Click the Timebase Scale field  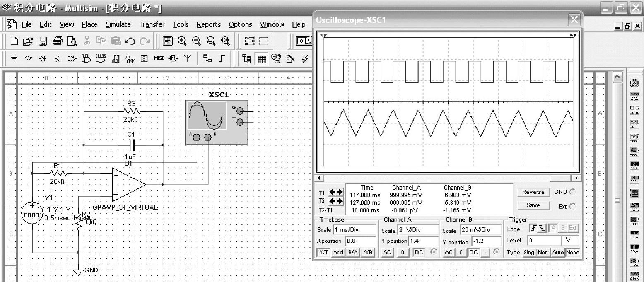pyautogui.click(x=355, y=230)
